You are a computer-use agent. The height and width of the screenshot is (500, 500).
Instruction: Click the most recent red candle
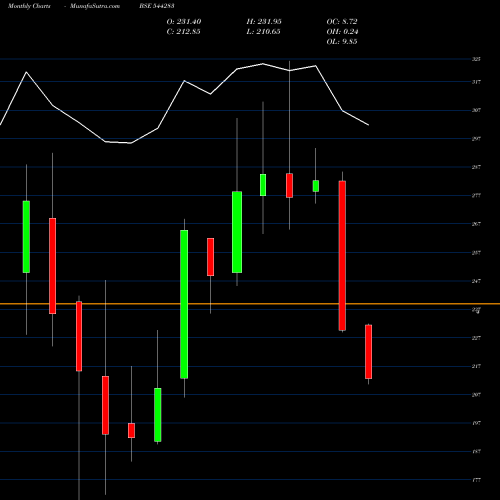click(368, 352)
